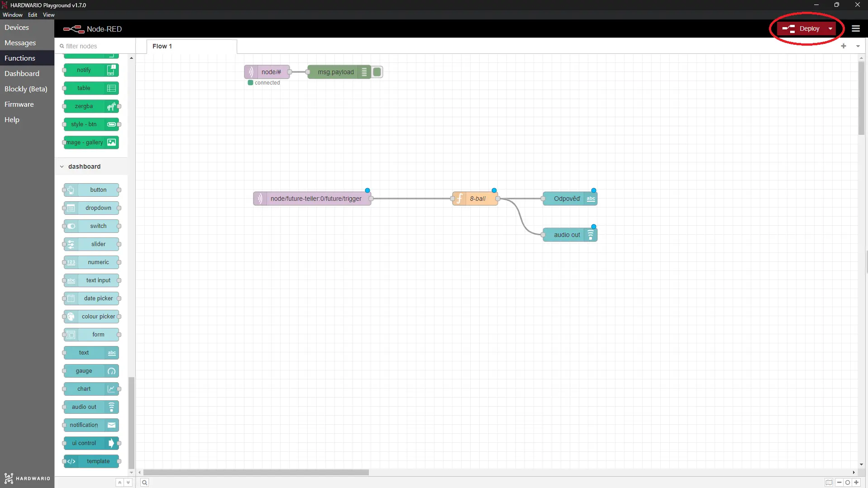This screenshot has width=868, height=488.
Task: Click the canvas horizontal scrollbar
Action: (256, 472)
